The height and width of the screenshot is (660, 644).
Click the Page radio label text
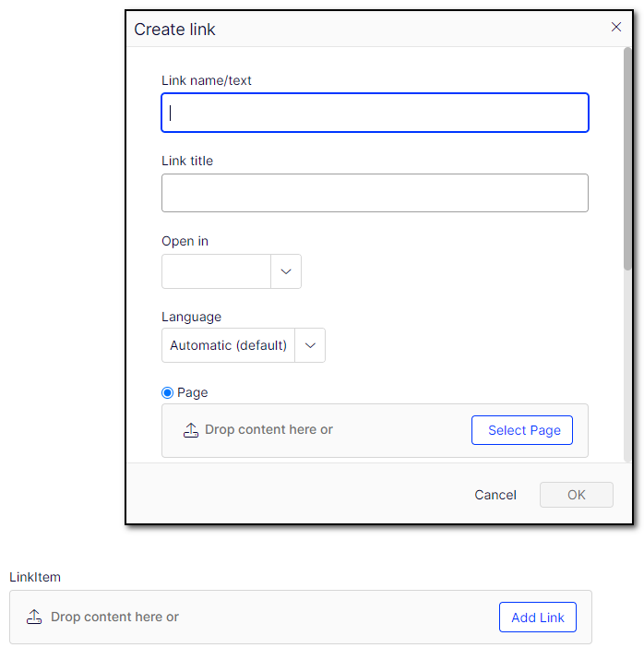point(192,392)
